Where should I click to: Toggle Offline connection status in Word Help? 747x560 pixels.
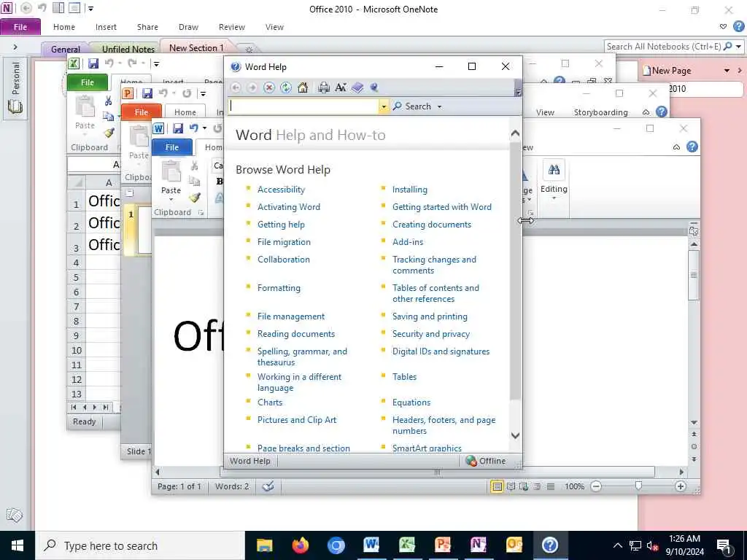485,461
